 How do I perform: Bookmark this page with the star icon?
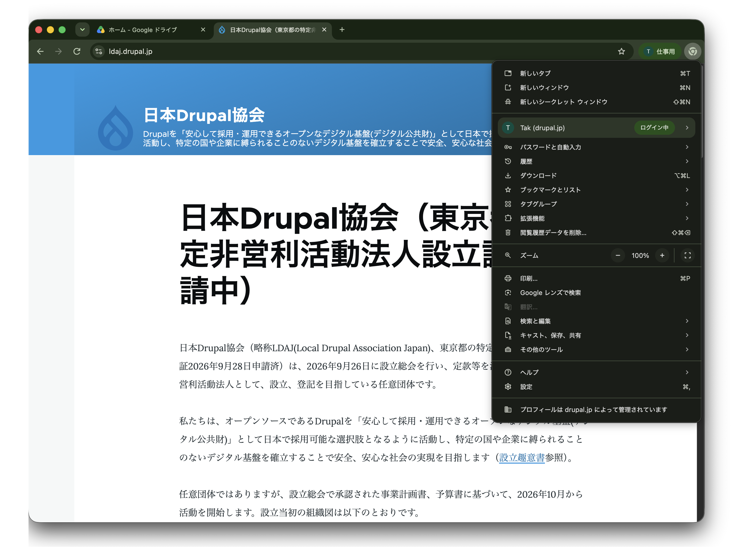621,51
